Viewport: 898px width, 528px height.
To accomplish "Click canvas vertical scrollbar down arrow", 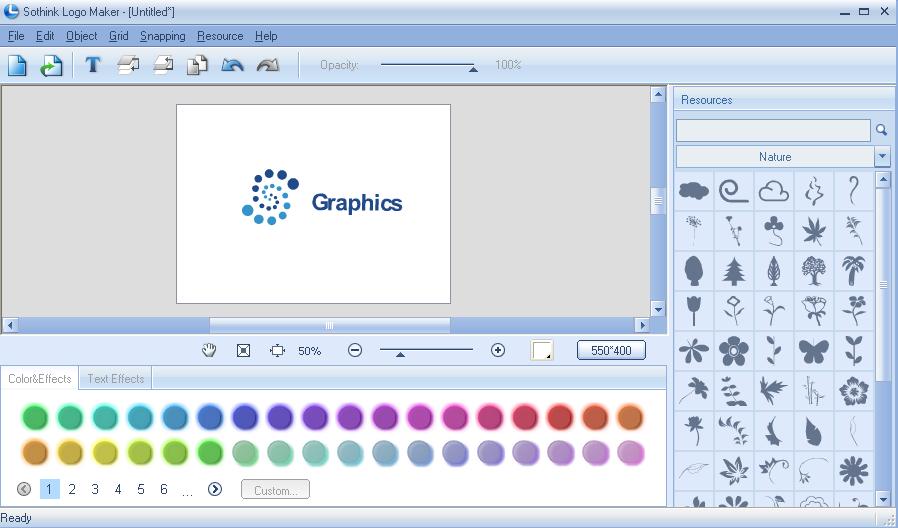I will [x=658, y=310].
